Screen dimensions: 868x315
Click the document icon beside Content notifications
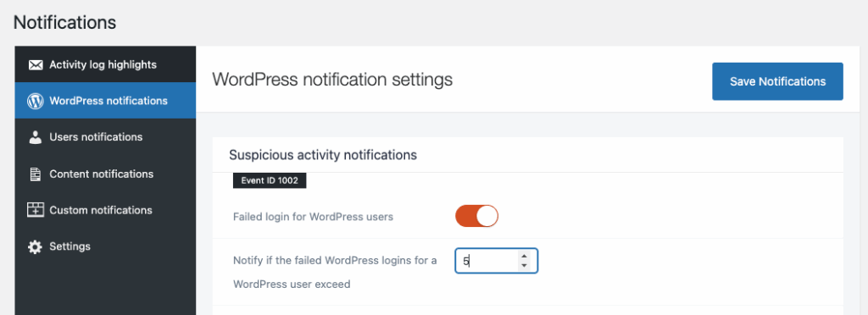(36, 174)
